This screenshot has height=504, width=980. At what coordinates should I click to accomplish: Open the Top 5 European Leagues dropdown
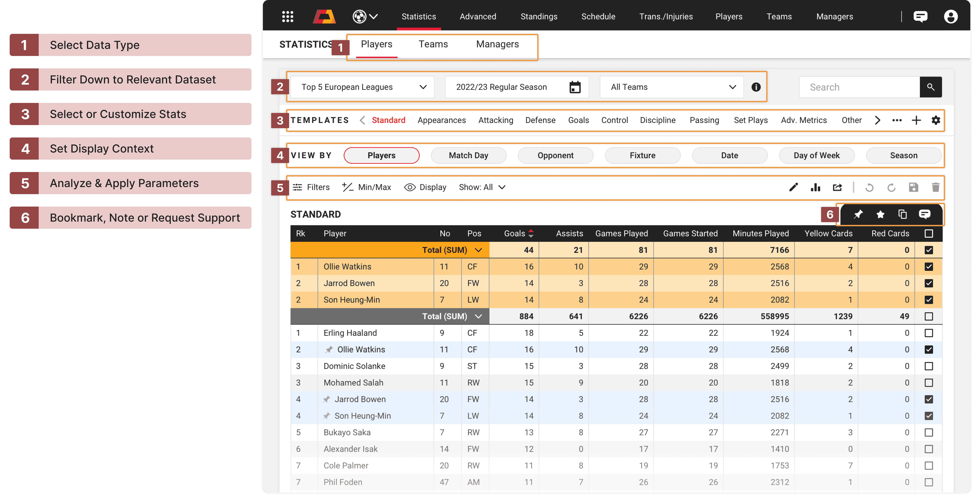click(362, 87)
